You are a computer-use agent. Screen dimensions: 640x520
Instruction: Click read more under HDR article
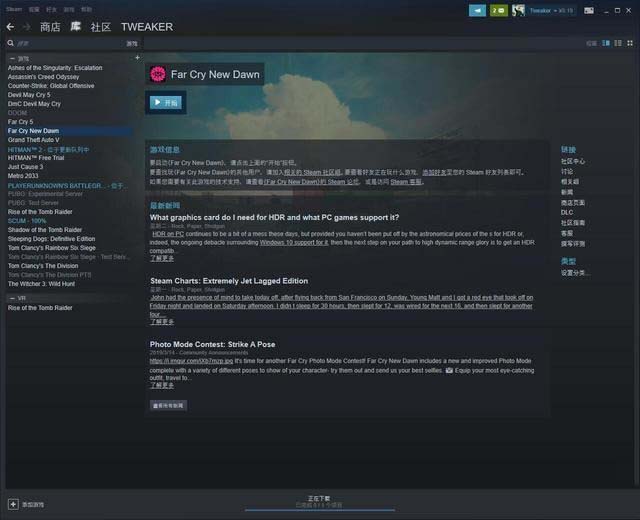[162, 258]
